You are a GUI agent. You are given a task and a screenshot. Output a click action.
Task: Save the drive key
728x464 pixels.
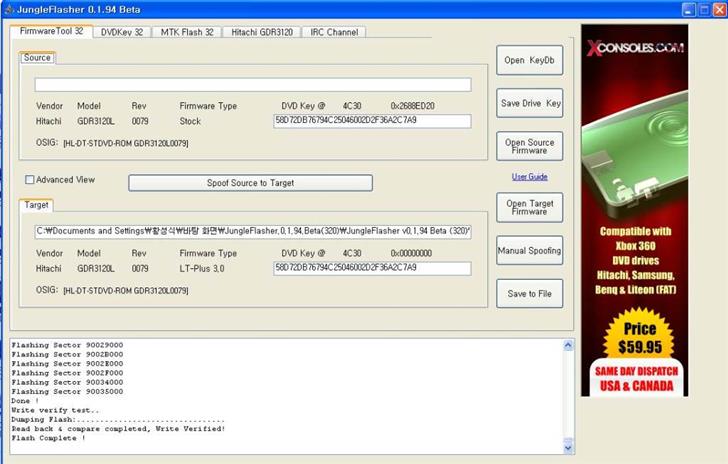click(529, 103)
